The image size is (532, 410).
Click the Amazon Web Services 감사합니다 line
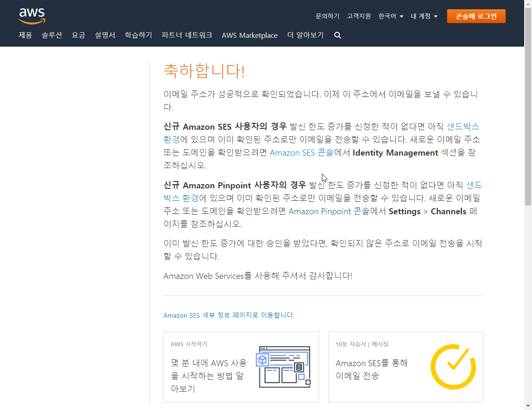[258, 276]
